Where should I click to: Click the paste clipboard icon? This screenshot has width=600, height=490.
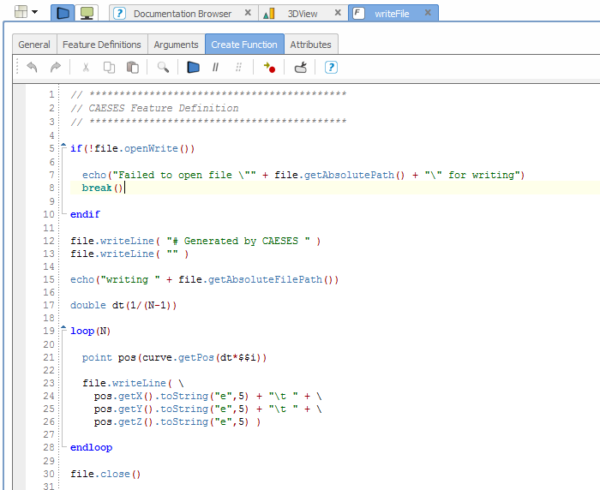pos(131,67)
